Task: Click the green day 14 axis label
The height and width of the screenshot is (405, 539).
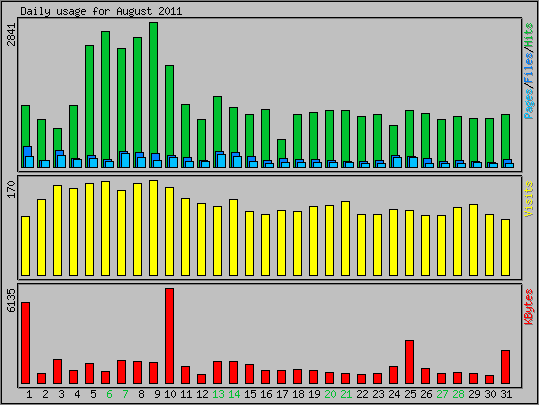Action: [x=234, y=394]
